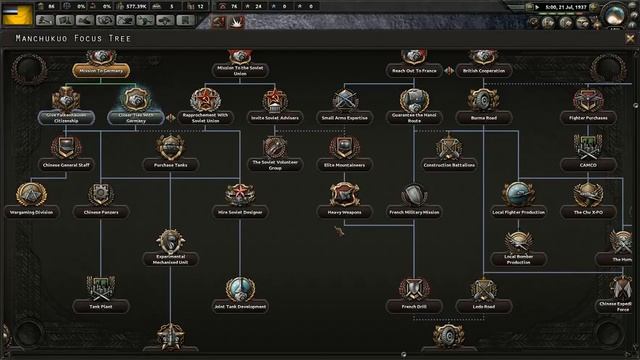Select Hire Soviet Designer focus
The image size is (640, 360).
(x=240, y=212)
